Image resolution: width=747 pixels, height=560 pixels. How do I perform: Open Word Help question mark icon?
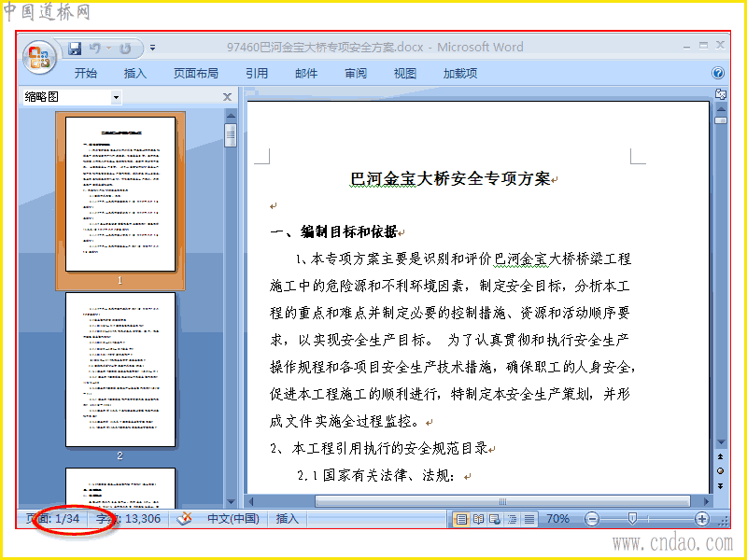tap(718, 73)
